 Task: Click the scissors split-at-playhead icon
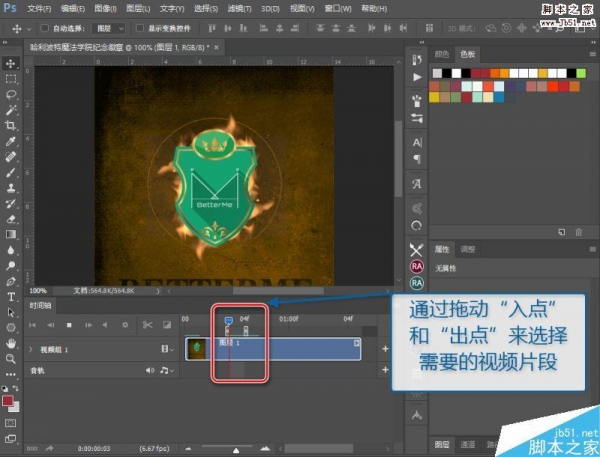coord(146,324)
